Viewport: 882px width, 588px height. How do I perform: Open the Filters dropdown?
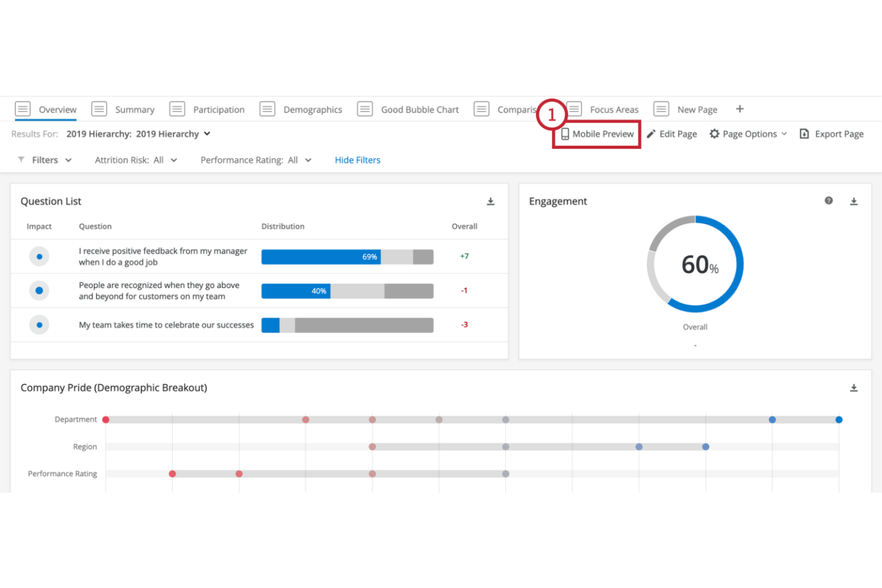click(45, 160)
